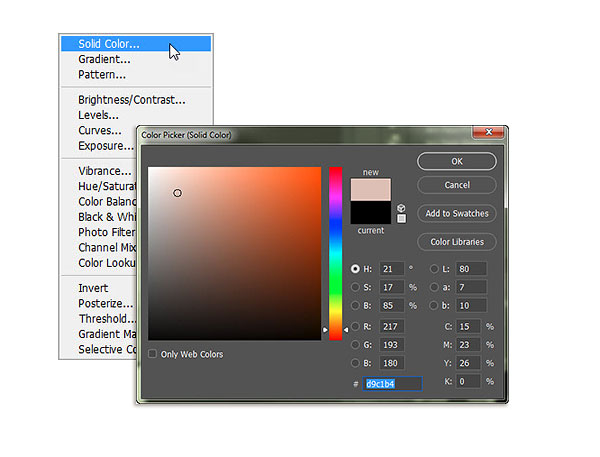The width and height of the screenshot is (600, 457).
Task: Select the G green radio button
Action: (x=355, y=345)
